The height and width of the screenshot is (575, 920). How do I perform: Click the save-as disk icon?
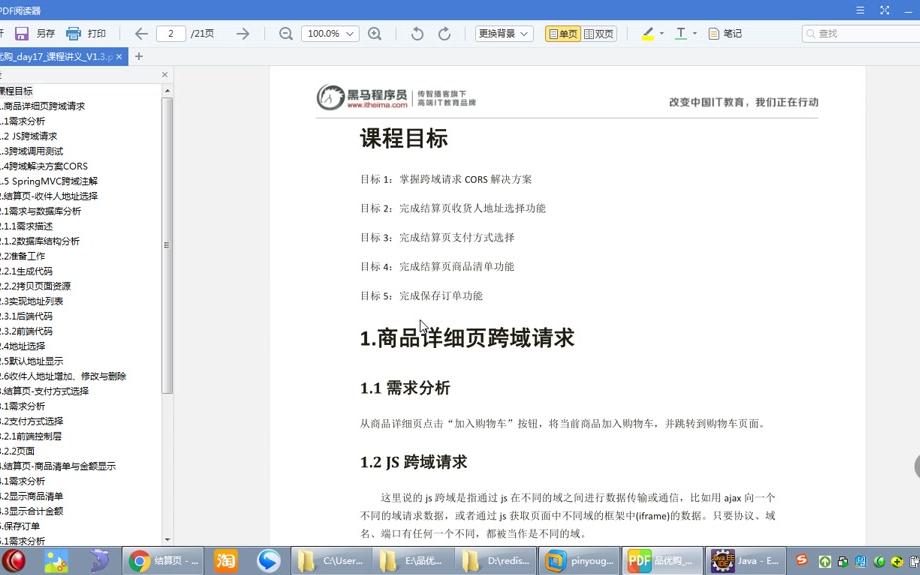(x=22, y=33)
